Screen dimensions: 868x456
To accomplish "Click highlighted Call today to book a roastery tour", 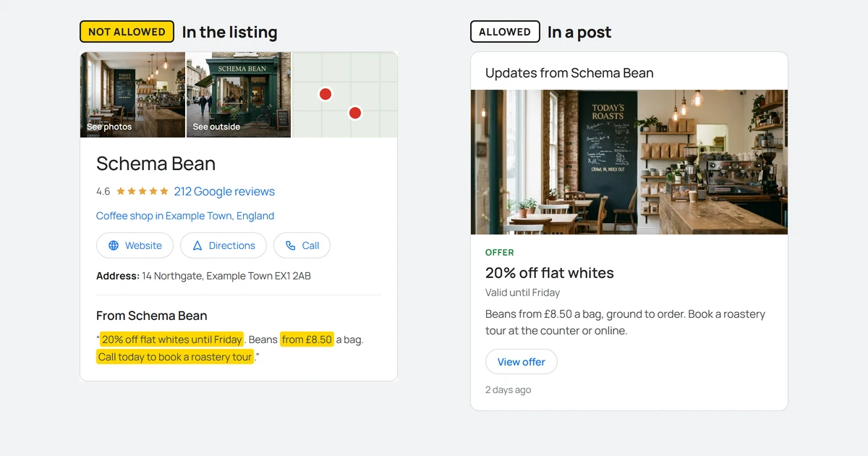I will pos(175,357).
